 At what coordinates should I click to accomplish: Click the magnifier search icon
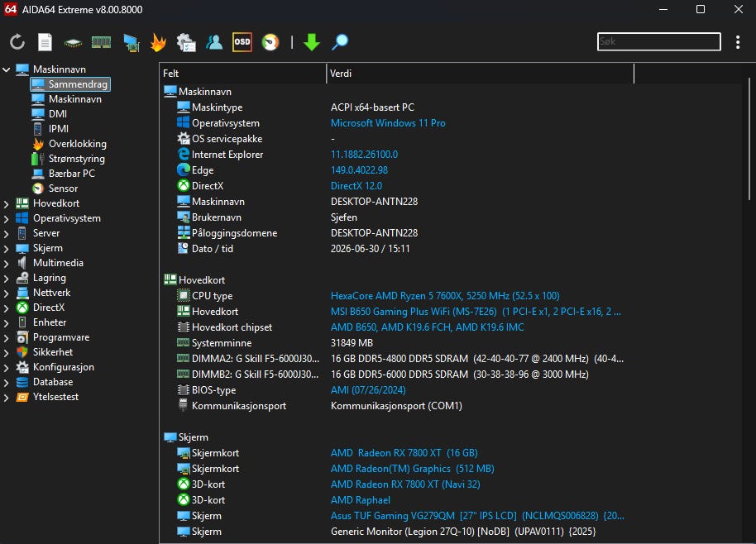(340, 42)
